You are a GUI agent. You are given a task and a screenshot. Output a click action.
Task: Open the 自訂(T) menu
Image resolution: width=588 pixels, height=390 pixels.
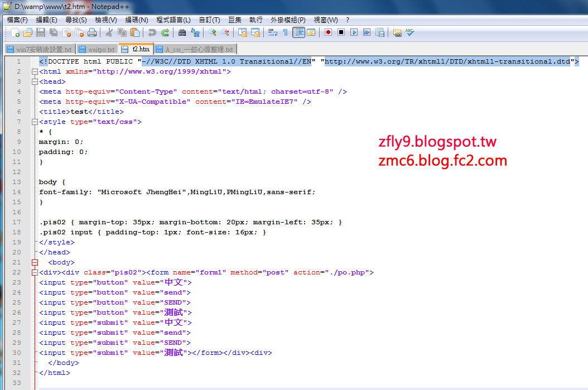209,20
